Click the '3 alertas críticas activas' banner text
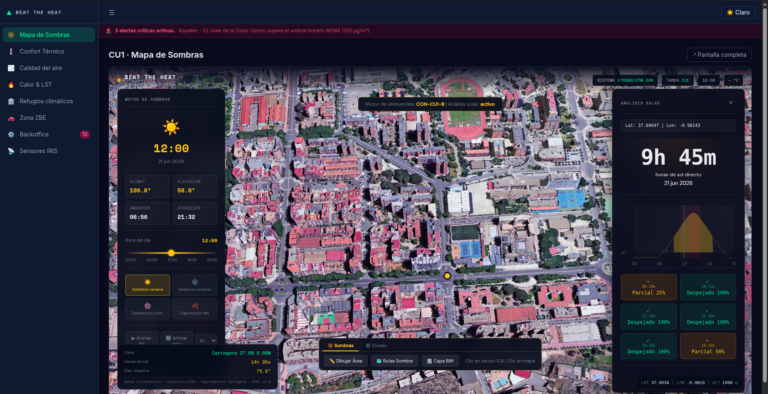The width and height of the screenshot is (768, 394). 145,31
